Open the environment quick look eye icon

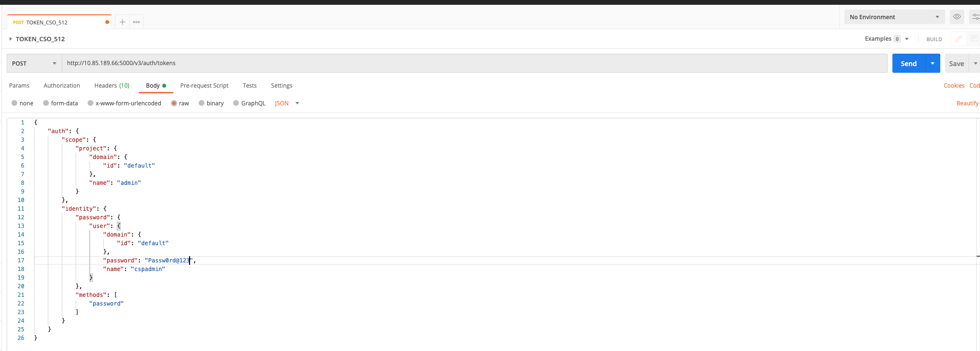(957, 17)
